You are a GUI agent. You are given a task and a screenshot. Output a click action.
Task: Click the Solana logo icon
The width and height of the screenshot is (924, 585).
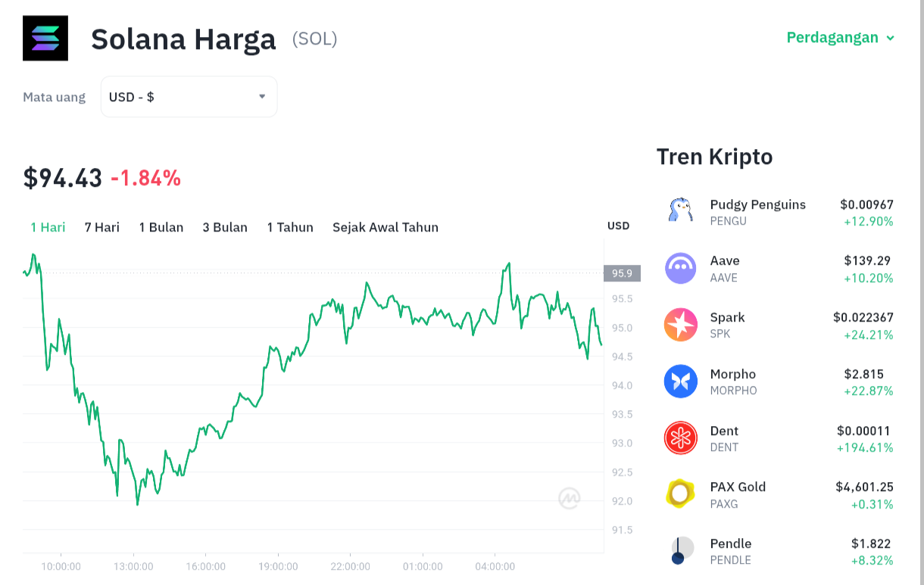[x=45, y=38]
